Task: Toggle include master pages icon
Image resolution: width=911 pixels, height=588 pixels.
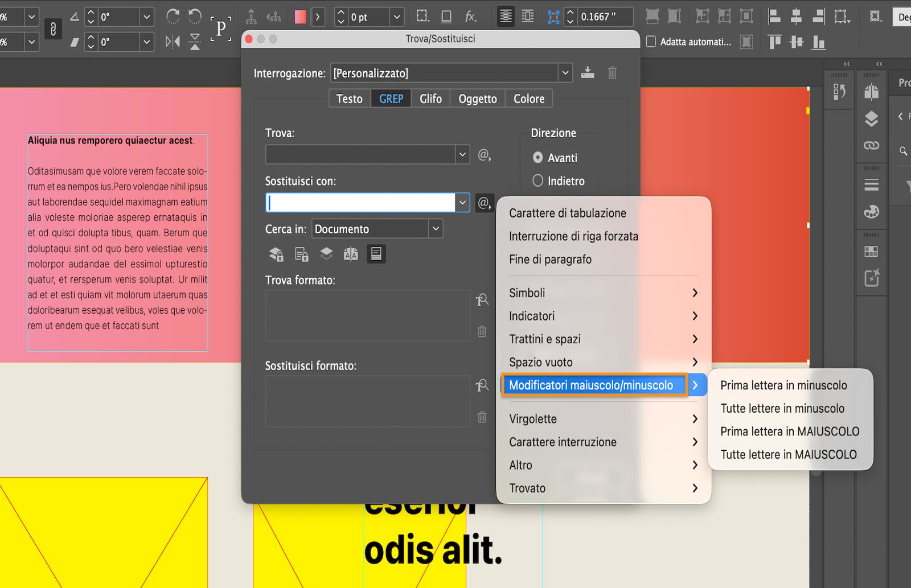Action: point(351,254)
